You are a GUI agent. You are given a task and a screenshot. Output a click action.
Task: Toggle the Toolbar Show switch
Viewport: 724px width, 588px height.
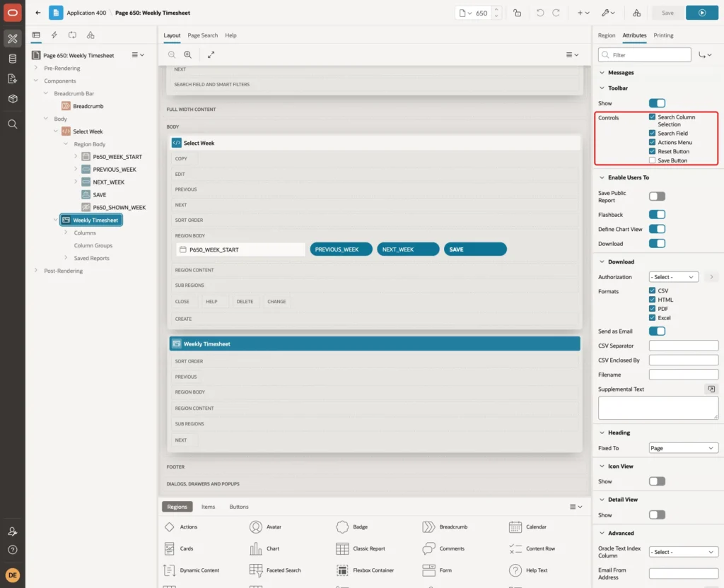pos(657,103)
